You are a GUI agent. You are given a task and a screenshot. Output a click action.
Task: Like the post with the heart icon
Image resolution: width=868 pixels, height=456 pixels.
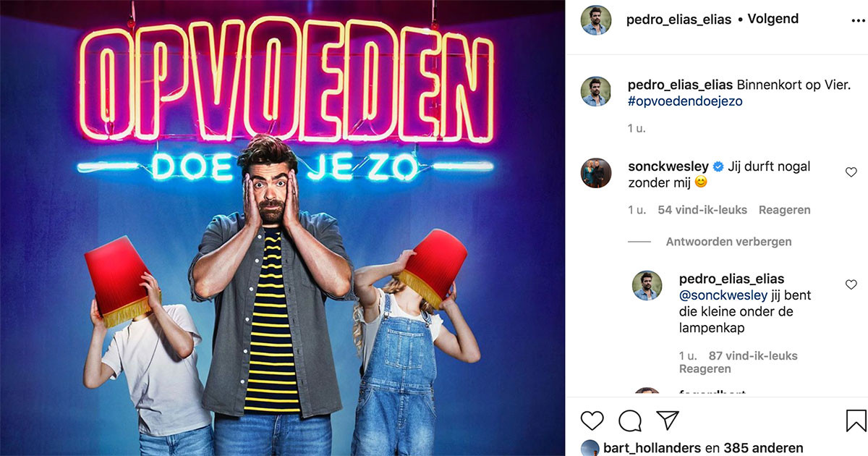point(592,421)
